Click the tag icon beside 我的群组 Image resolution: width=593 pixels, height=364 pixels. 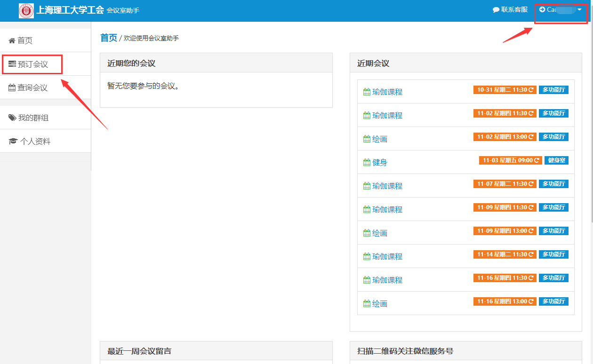pyautogui.click(x=12, y=118)
